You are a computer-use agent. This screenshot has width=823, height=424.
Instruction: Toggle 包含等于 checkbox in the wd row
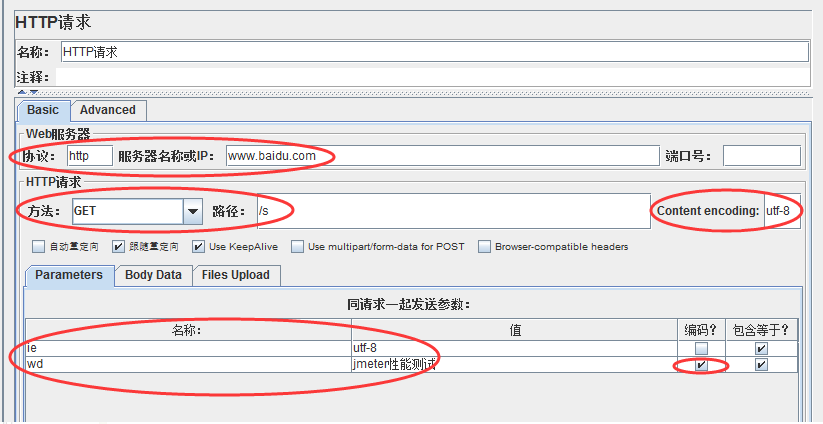coord(762,365)
